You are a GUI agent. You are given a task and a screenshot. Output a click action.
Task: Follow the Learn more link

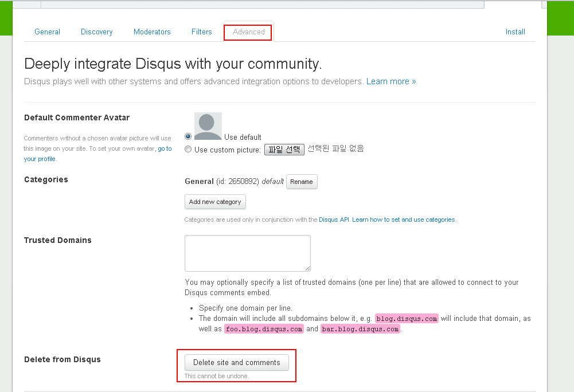[x=391, y=81]
